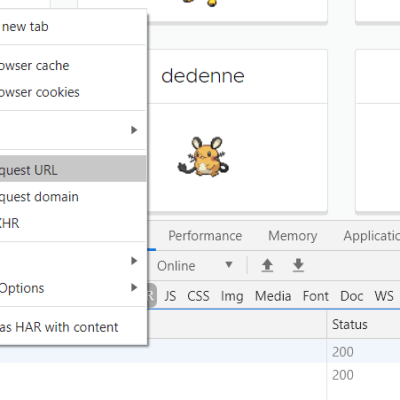Switch to the Application tab
This screenshot has height=400, width=400.
point(371,236)
